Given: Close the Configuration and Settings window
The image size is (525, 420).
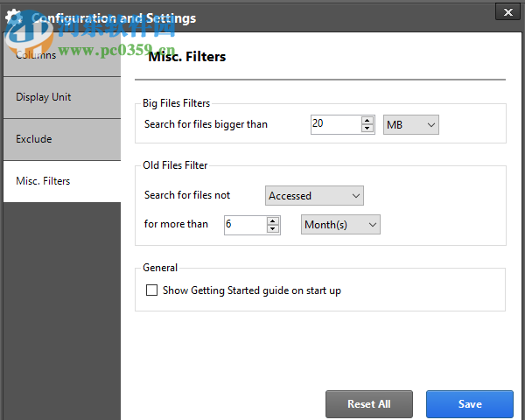Looking at the screenshot, I should click(x=508, y=11).
